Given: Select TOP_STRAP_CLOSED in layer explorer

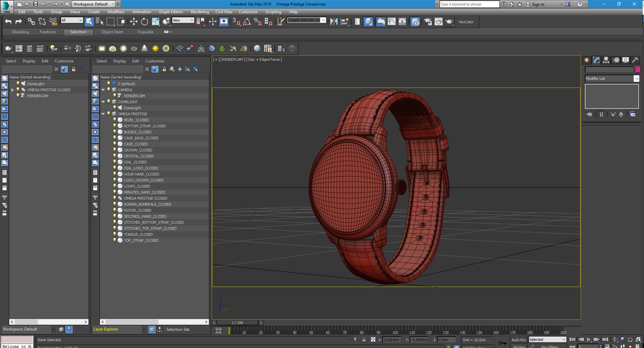Looking at the screenshot, I should point(141,240).
